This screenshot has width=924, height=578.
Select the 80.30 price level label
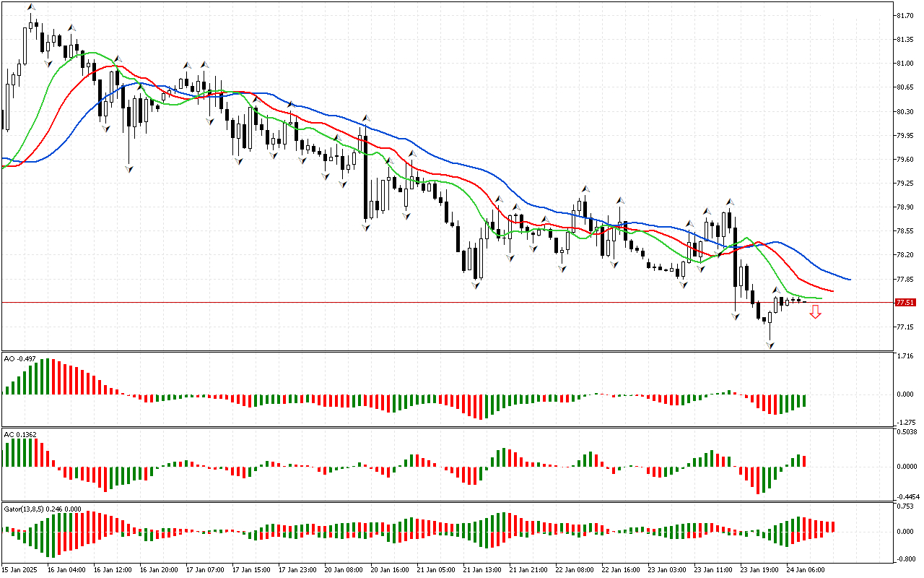click(x=905, y=111)
